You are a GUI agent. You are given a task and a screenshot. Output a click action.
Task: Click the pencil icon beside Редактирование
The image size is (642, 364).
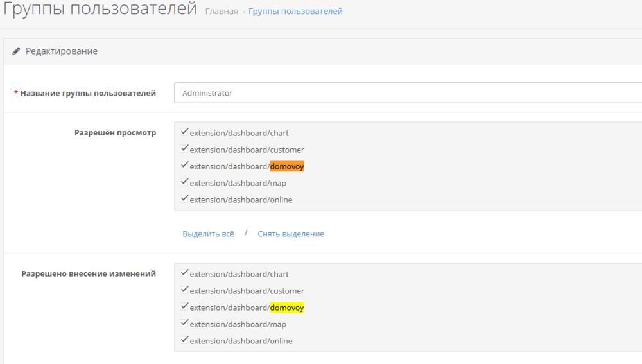click(17, 51)
